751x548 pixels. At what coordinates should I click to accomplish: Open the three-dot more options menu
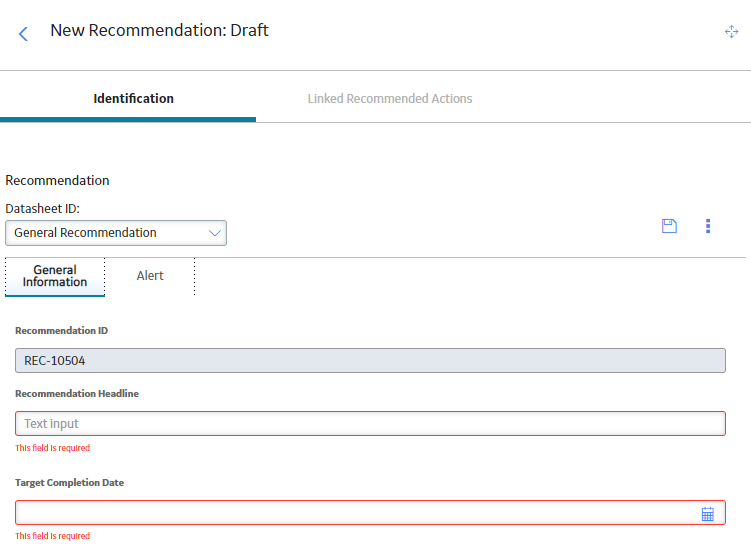coord(708,226)
